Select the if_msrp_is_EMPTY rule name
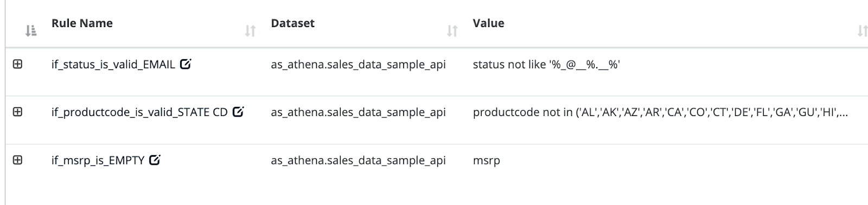The image size is (868, 205). [98, 161]
